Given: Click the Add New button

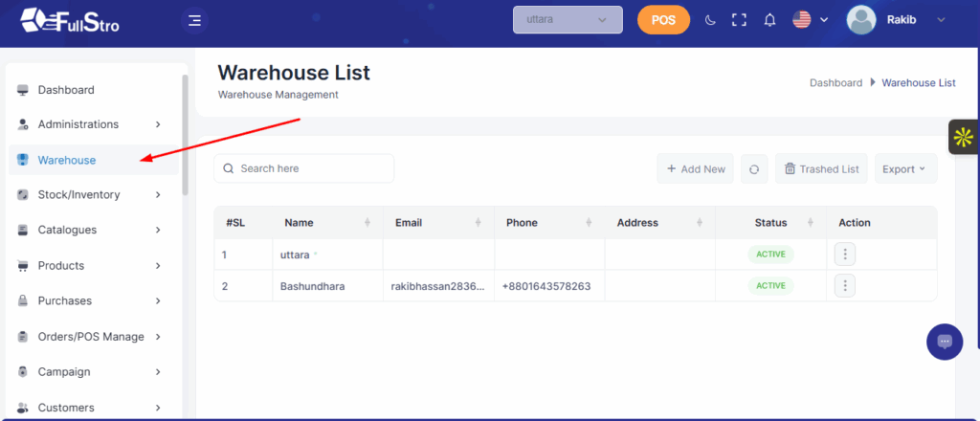Looking at the screenshot, I should click(x=696, y=169).
